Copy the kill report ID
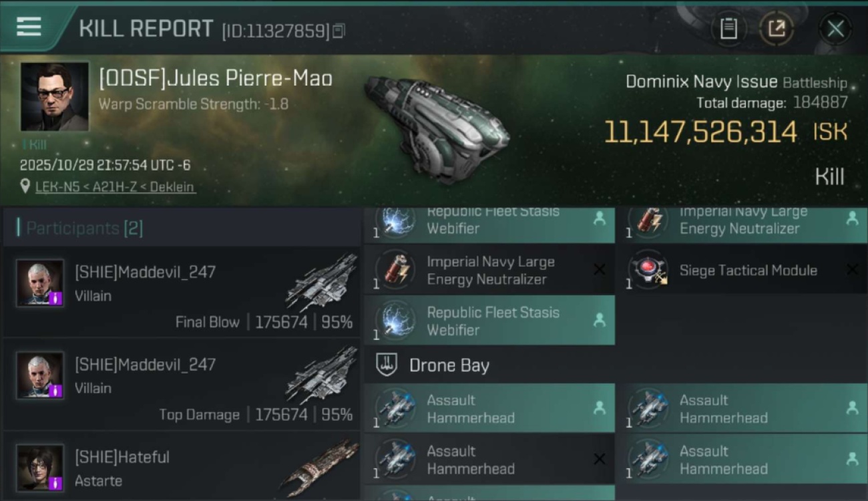 pos(339,31)
